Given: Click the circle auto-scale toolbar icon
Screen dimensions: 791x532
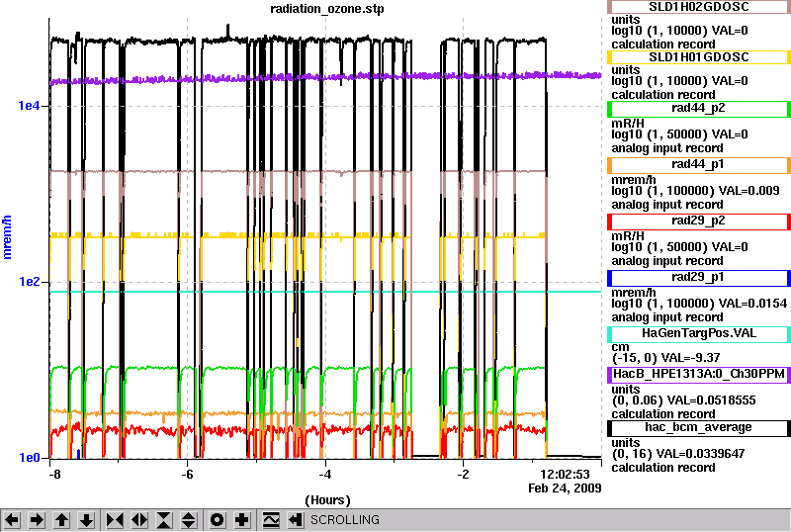Looking at the screenshot, I should [218, 520].
